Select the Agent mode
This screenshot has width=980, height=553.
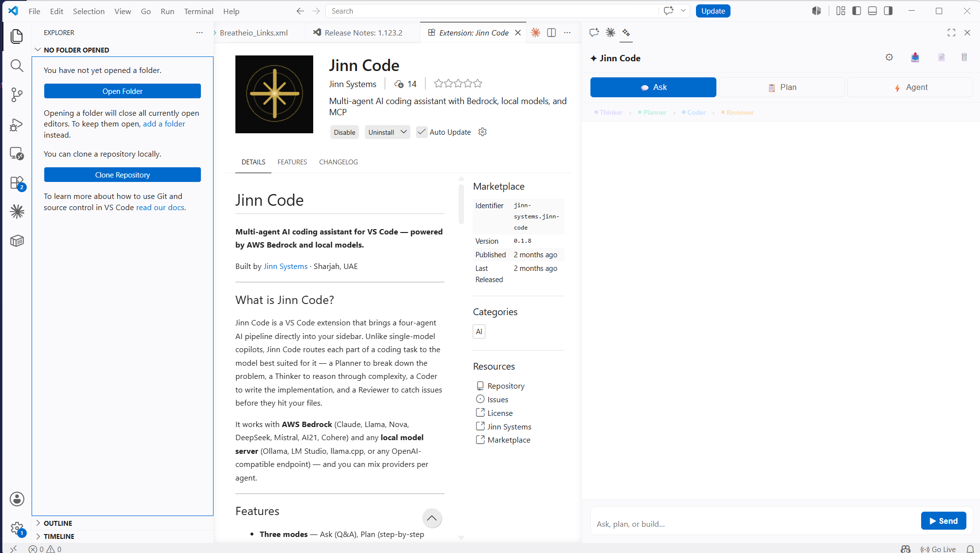click(x=910, y=88)
